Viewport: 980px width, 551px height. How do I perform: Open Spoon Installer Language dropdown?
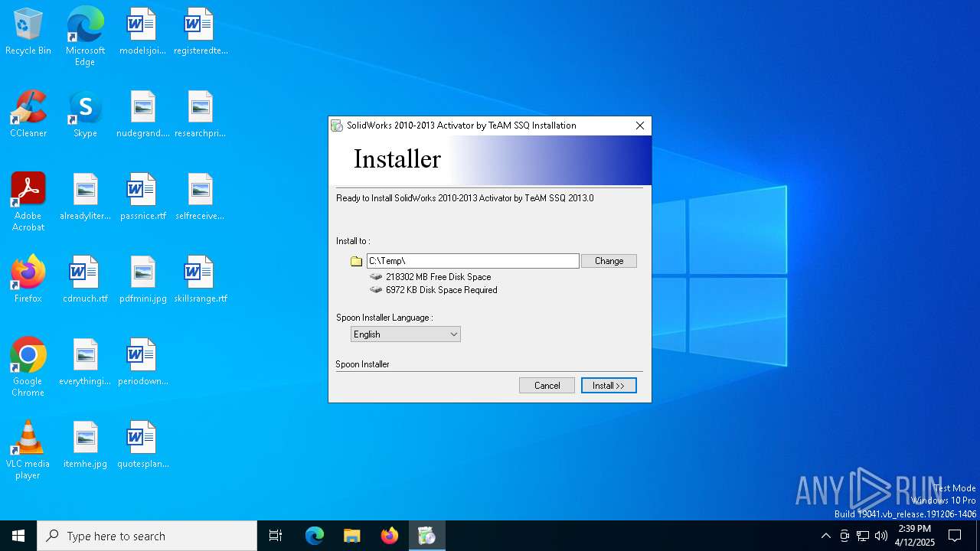click(406, 334)
